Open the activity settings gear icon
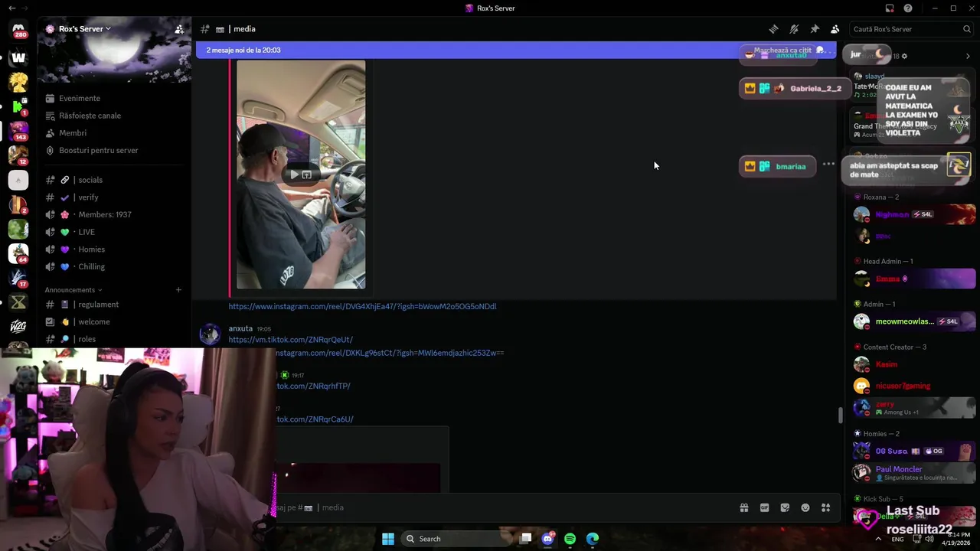The height and width of the screenshot is (551, 980). point(906,56)
